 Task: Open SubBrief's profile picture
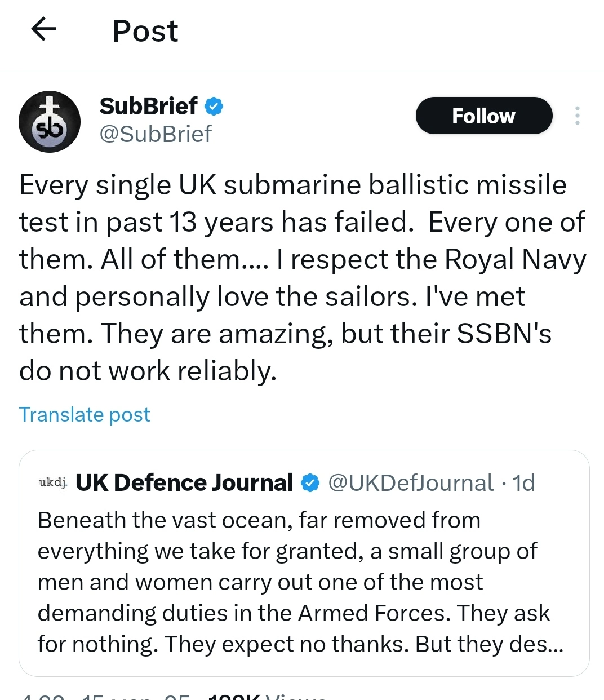pyautogui.click(x=50, y=122)
